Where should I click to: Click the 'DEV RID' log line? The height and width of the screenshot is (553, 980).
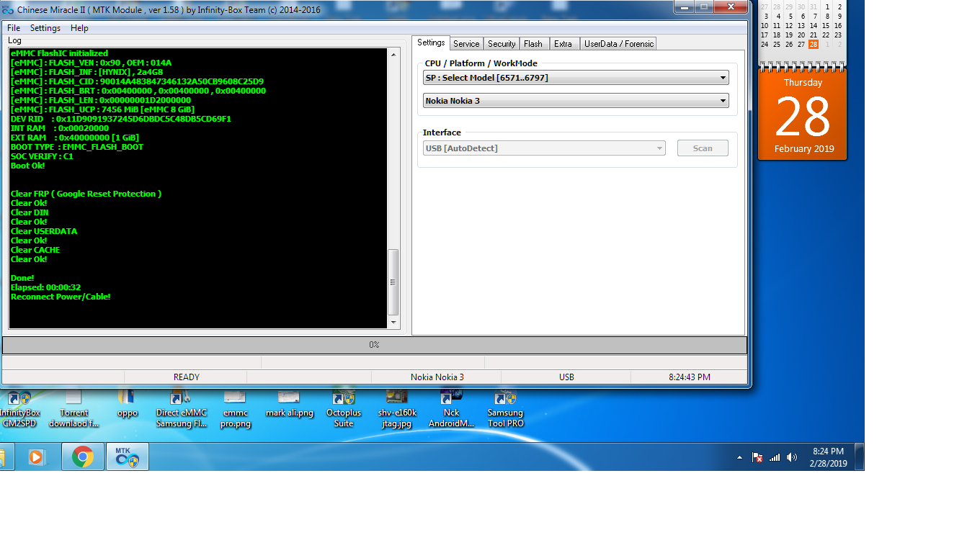[121, 119]
